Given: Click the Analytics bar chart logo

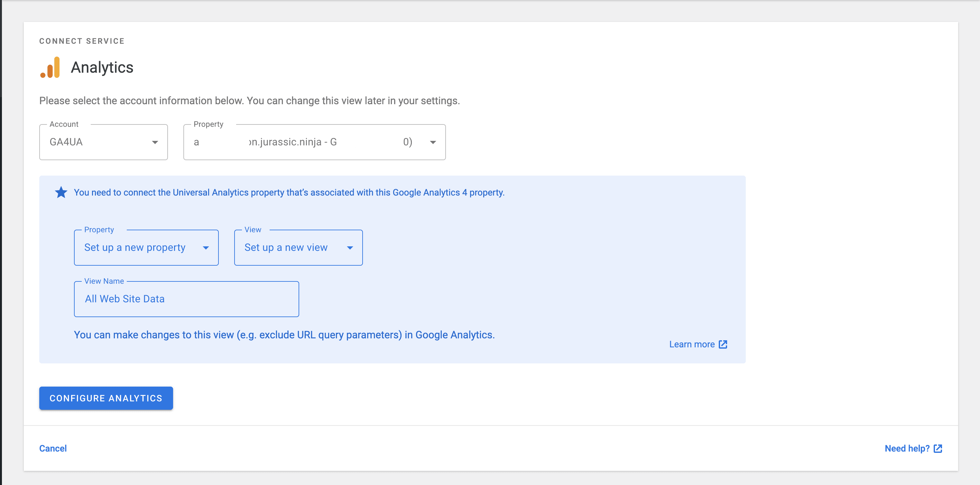Looking at the screenshot, I should click(x=50, y=67).
